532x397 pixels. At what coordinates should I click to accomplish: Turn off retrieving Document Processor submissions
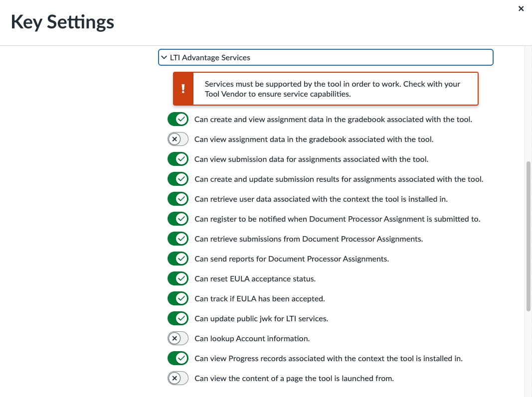coord(178,239)
